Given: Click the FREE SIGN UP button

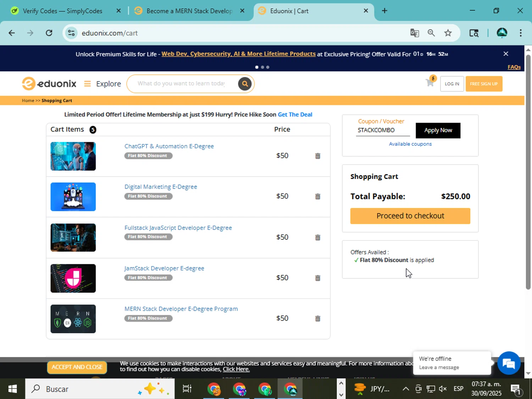Looking at the screenshot, I should click(484, 84).
